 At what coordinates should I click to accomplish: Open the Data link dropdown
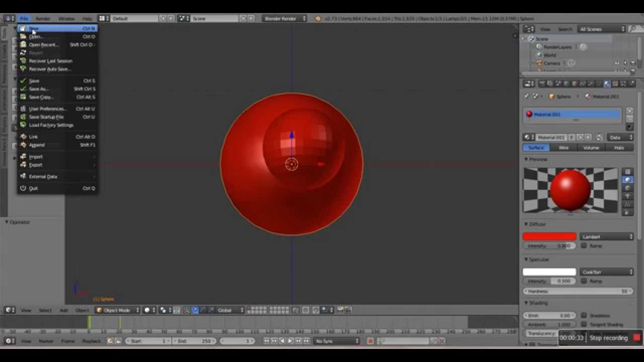620,137
